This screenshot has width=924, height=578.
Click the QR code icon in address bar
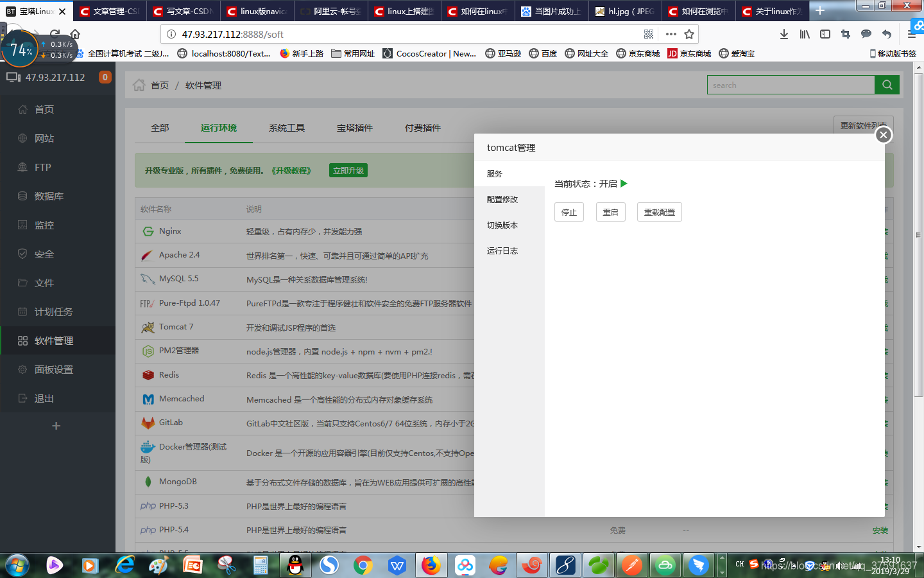649,34
